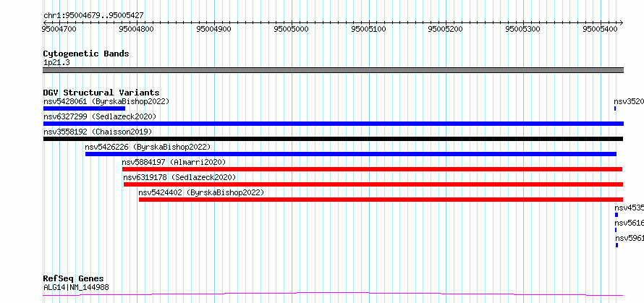Click small blue marker under nsv4535
Image resolution: width=644 pixels, height=303 pixels.
[x=616, y=215]
